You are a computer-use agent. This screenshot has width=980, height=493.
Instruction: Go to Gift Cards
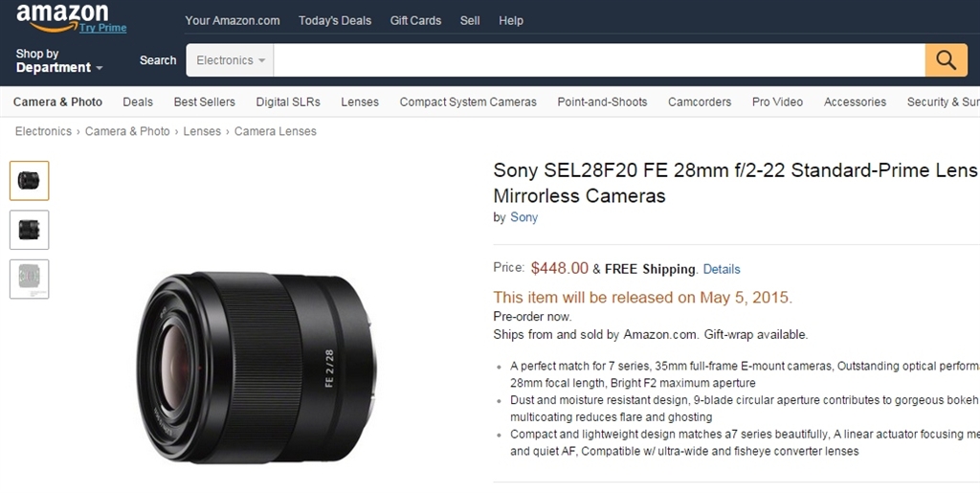tap(415, 20)
